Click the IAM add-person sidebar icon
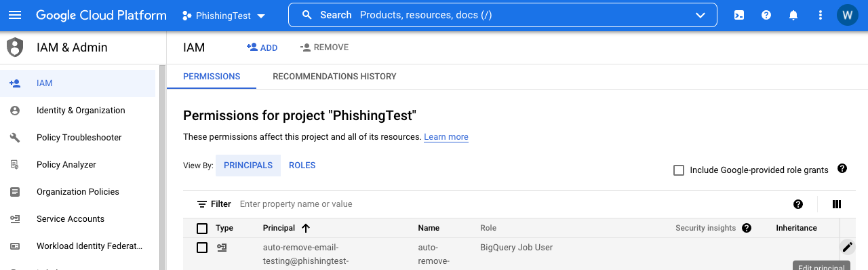 click(x=15, y=83)
